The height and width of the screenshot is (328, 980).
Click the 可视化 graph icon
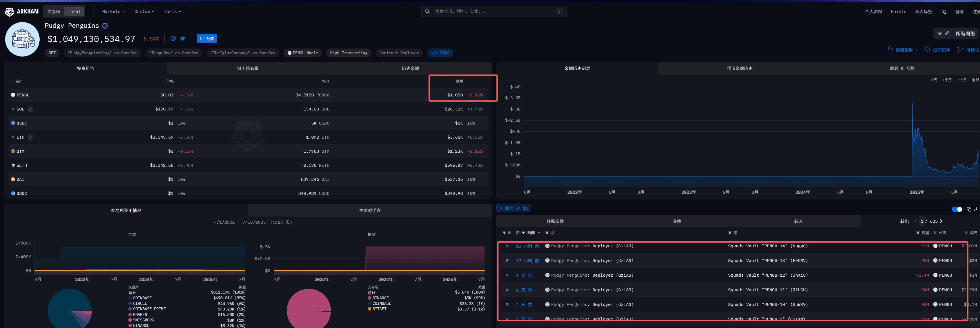[960, 49]
